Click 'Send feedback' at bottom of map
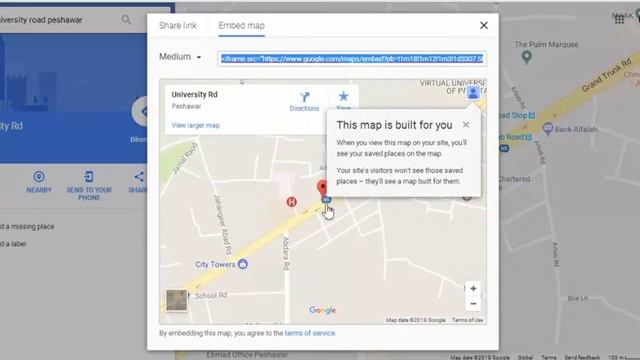This screenshot has width=640, height=360. coord(582,357)
